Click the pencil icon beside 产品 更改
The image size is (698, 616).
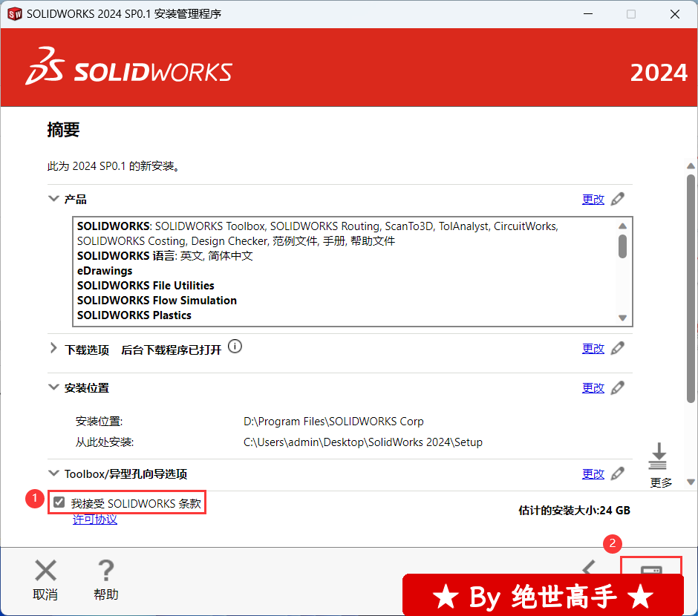click(x=617, y=199)
